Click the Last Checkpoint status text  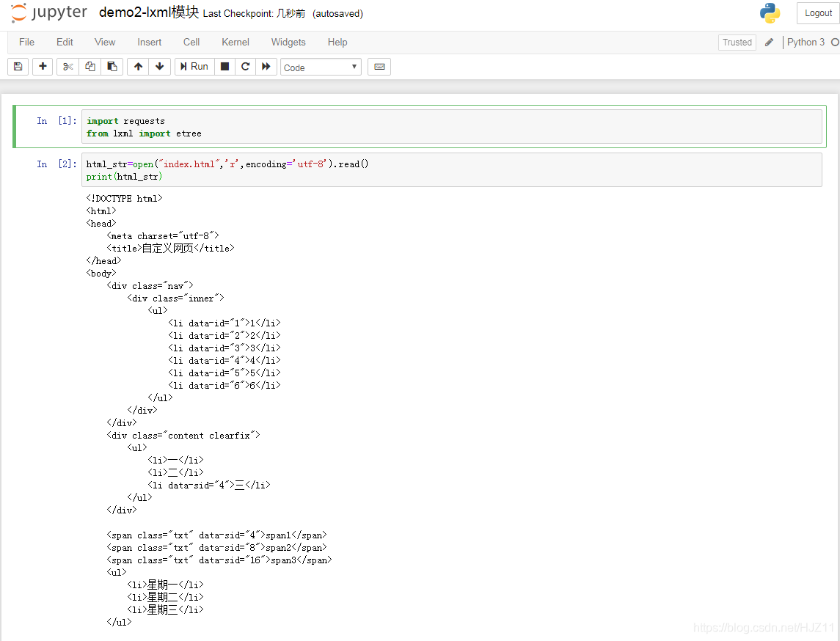click(254, 13)
